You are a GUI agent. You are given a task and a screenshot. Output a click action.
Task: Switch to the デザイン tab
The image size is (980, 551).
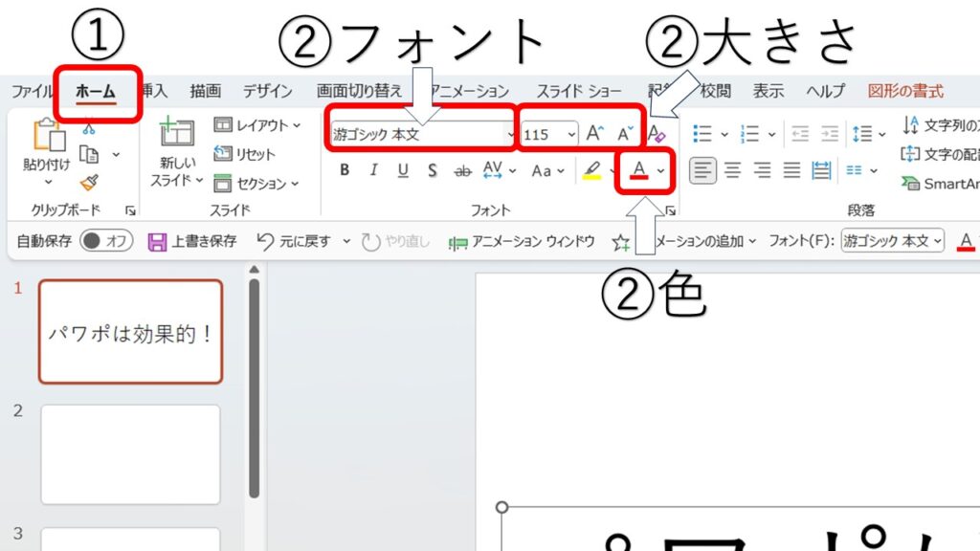pyautogui.click(x=268, y=91)
